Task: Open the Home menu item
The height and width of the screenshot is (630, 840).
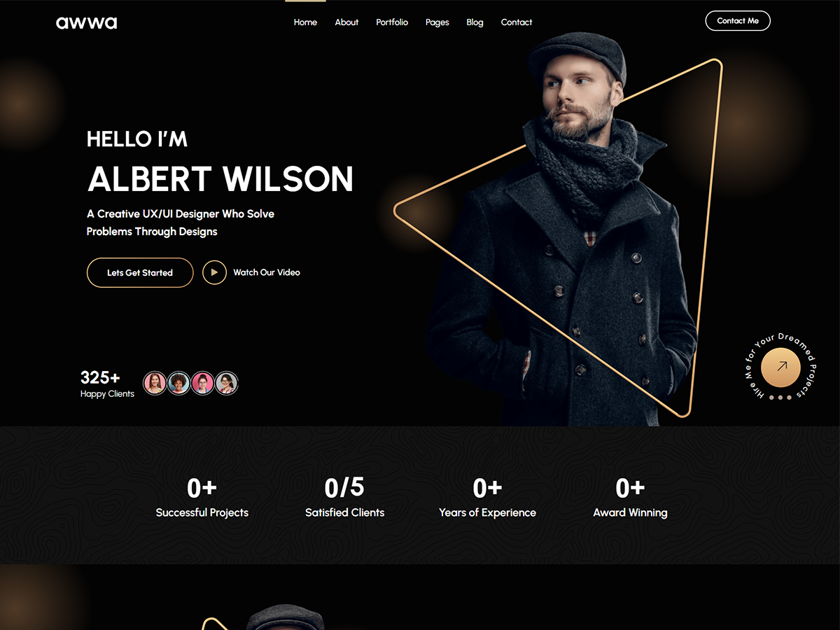Action: pyautogui.click(x=305, y=22)
